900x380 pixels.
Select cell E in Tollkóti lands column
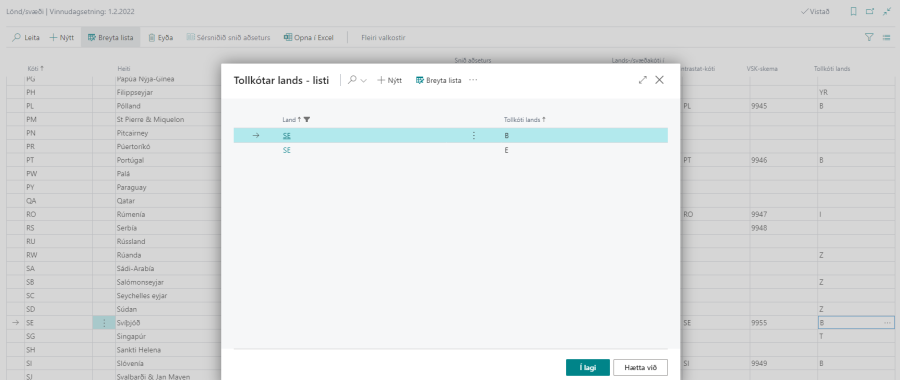tap(584, 150)
